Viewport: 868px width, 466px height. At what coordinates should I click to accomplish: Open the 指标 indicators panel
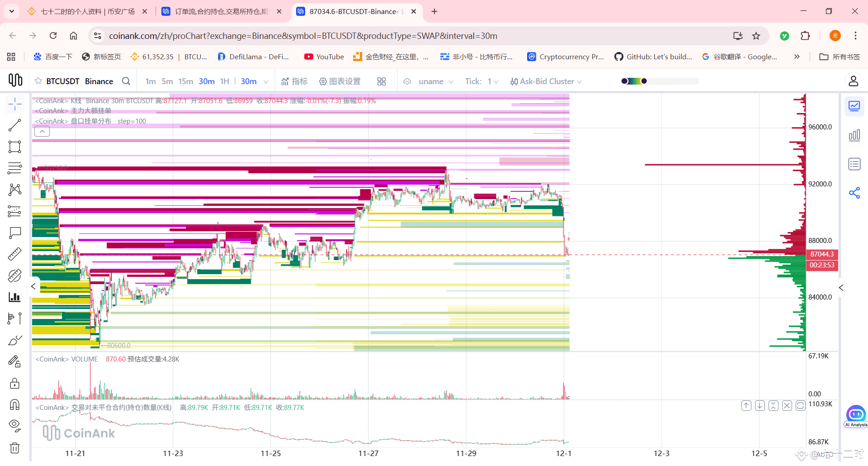point(294,81)
